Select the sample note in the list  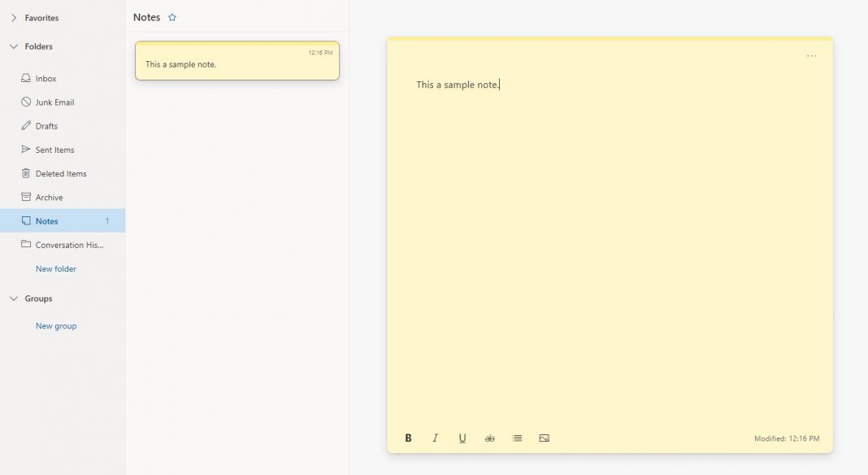click(237, 60)
